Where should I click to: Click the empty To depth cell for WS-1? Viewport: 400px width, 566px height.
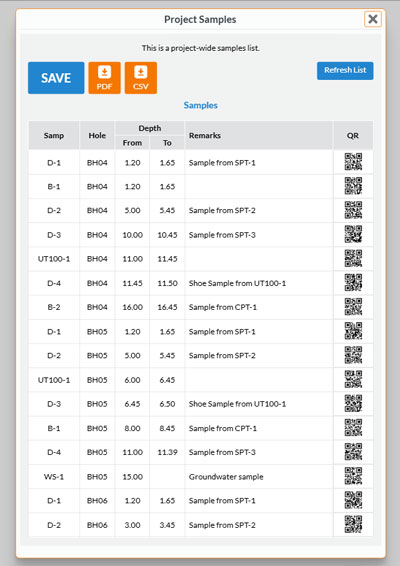coord(167,476)
